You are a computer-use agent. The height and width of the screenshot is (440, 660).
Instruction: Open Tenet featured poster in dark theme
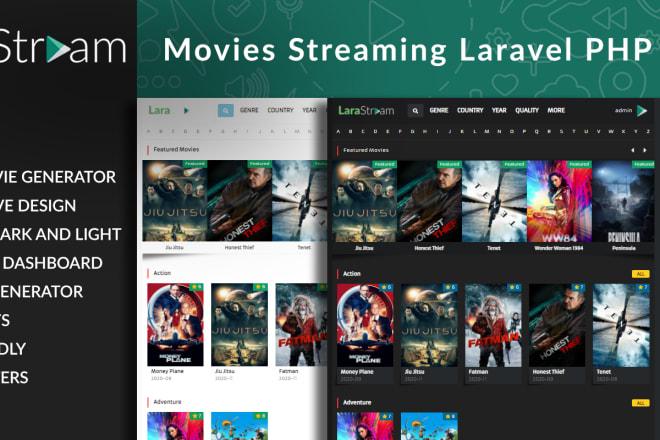click(x=494, y=201)
